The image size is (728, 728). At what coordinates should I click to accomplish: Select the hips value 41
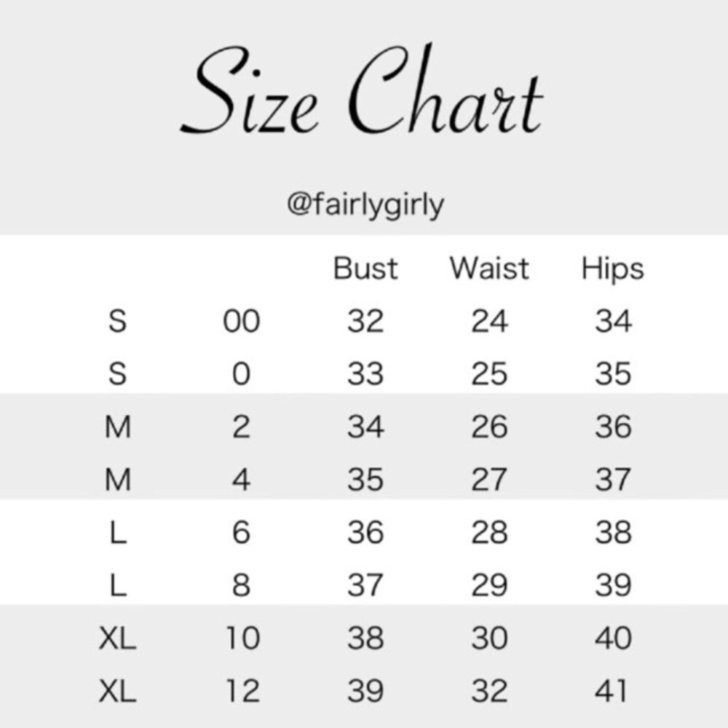tap(612, 692)
